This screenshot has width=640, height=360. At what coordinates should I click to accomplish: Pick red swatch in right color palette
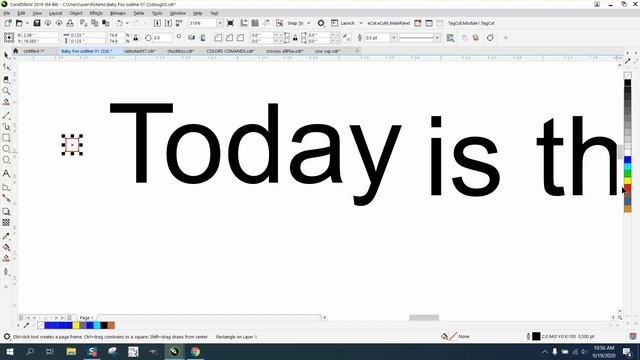coord(628,187)
